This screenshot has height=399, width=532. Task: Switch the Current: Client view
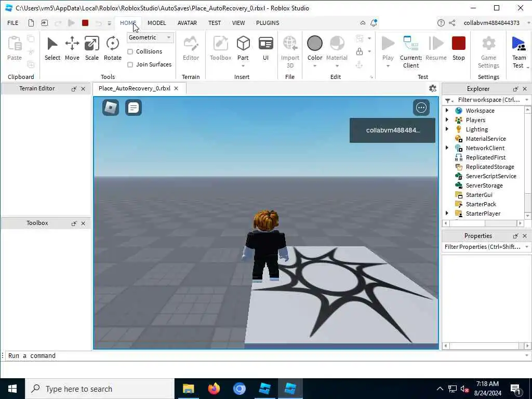coord(411,52)
